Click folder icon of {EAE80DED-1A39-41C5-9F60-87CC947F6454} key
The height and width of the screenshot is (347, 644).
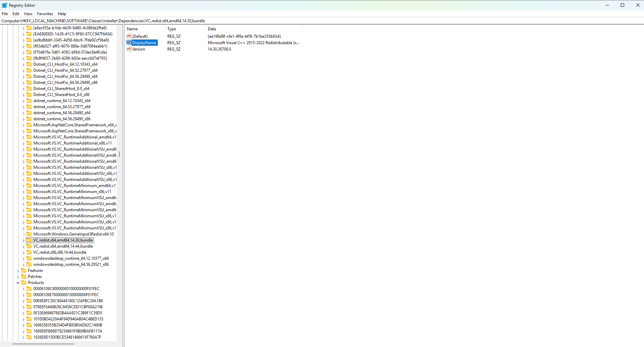tap(29, 34)
